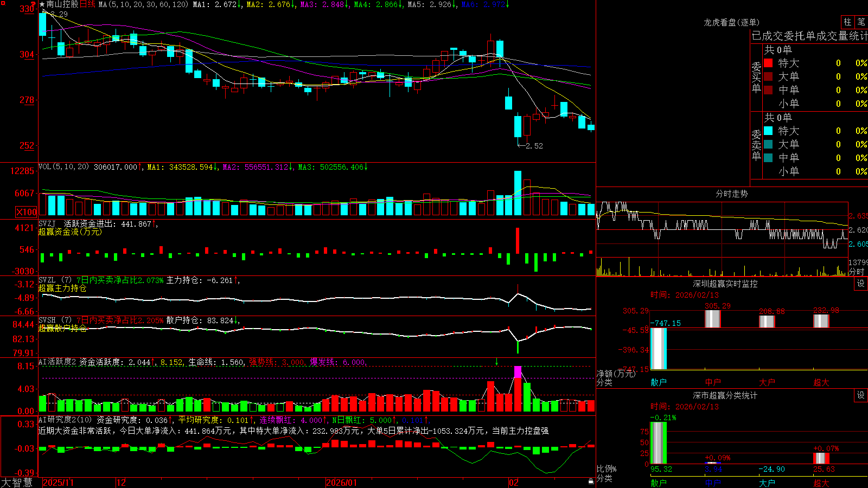Screen dimensions: 868x488
Task: Click the 净额(万元) axis label
Action: [616, 374]
